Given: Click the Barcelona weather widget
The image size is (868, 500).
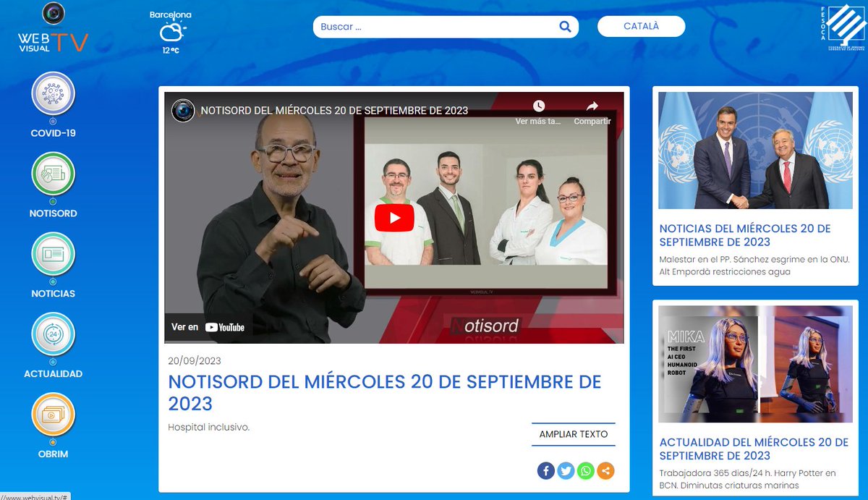Looking at the screenshot, I should click(x=171, y=31).
